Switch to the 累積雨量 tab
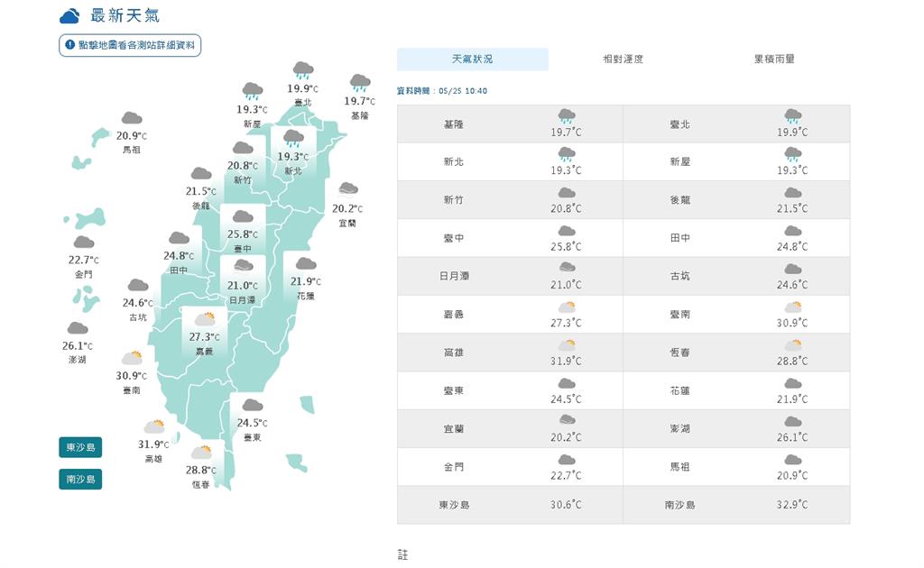The width and height of the screenshot is (924, 568). click(774, 60)
